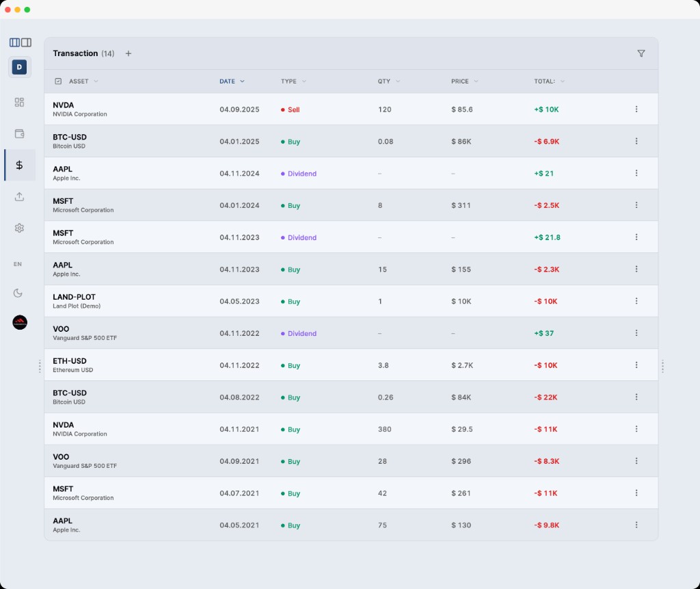700x589 pixels.
Task: Click the '+$ 21.8' total value
Action: [x=548, y=237]
